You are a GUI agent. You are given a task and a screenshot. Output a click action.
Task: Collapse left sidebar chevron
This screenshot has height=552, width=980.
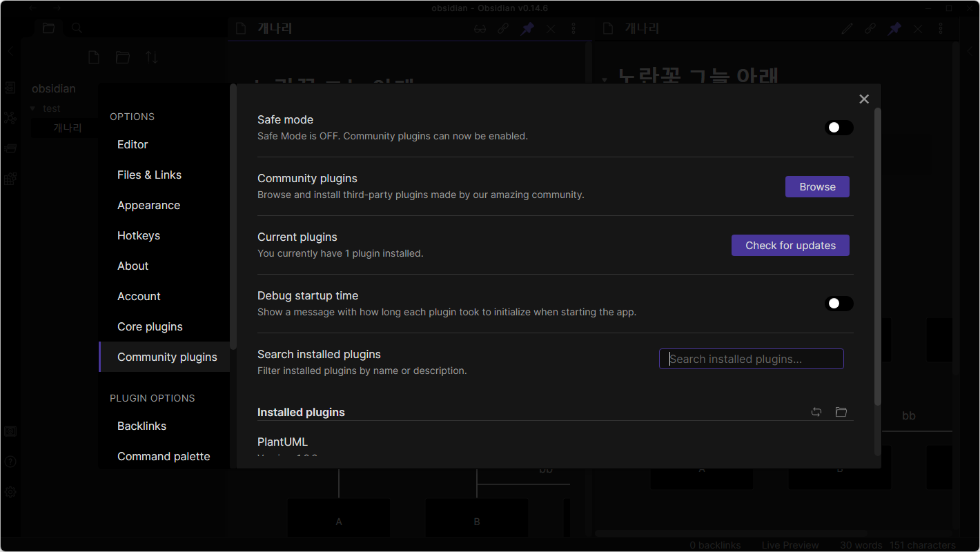click(10, 51)
